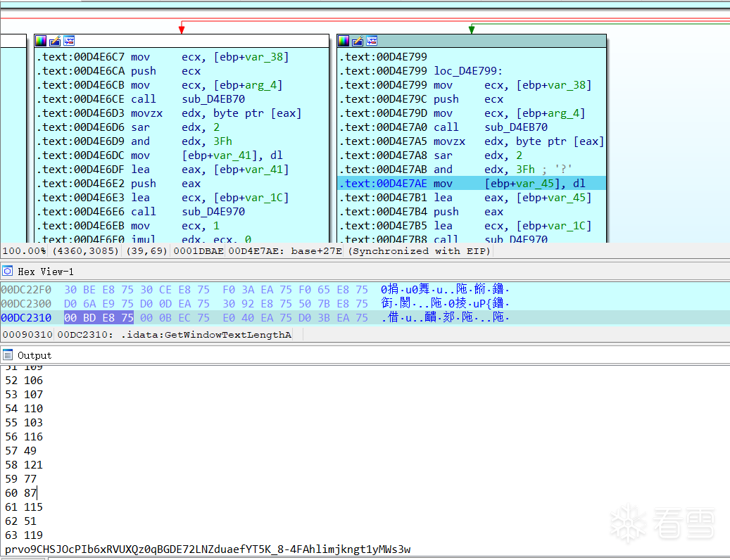
Task: Click the selected hex bytes 00 BD E8 75
Action: click(x=99, y=318)
